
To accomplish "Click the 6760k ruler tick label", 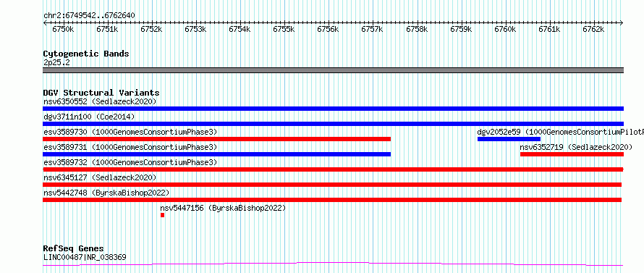I will pos(505,30).
